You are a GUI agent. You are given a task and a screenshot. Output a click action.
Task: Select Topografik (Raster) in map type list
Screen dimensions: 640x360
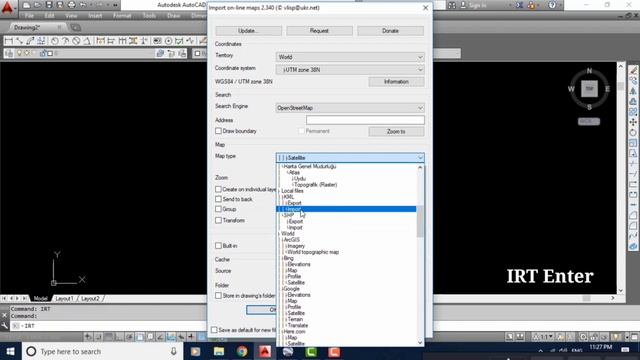pyautogui.click(x=315, y=184)
